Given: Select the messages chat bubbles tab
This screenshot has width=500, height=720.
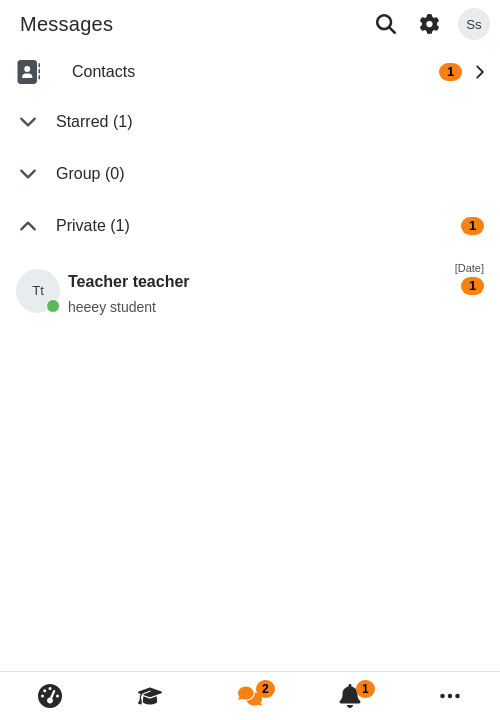Looking at the screenshot, I should (250, 696).
